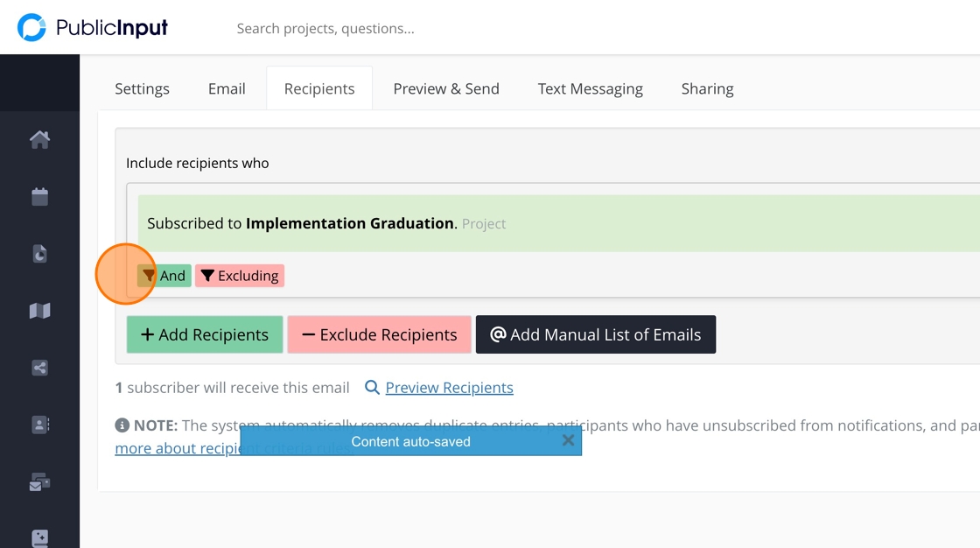
Task: Open the share icon in sidebar
Action: 39,368
